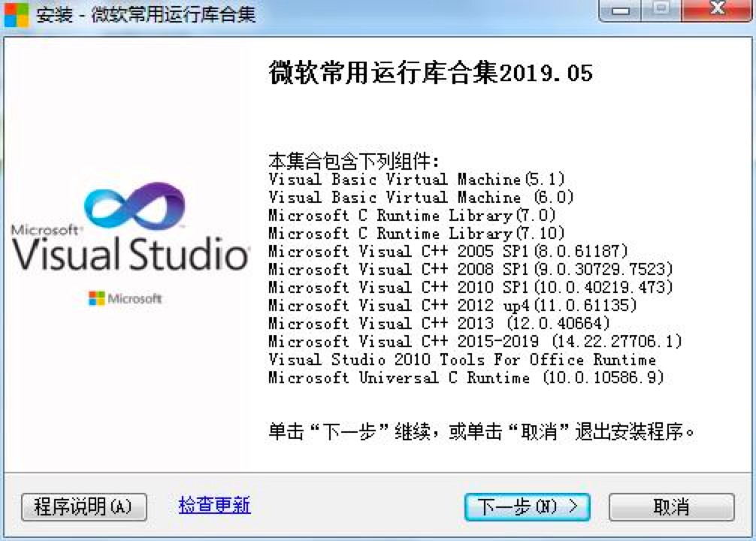Click Visual C++ 2008 SP1(9.0.30729.7523) line
756x541 pixels.
pyautogui.click(x=470, y=269)
